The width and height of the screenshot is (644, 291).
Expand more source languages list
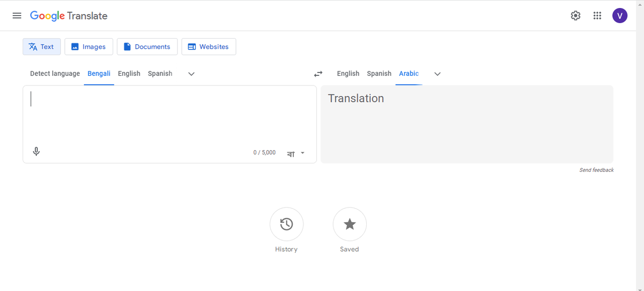[x=191, y=74]
